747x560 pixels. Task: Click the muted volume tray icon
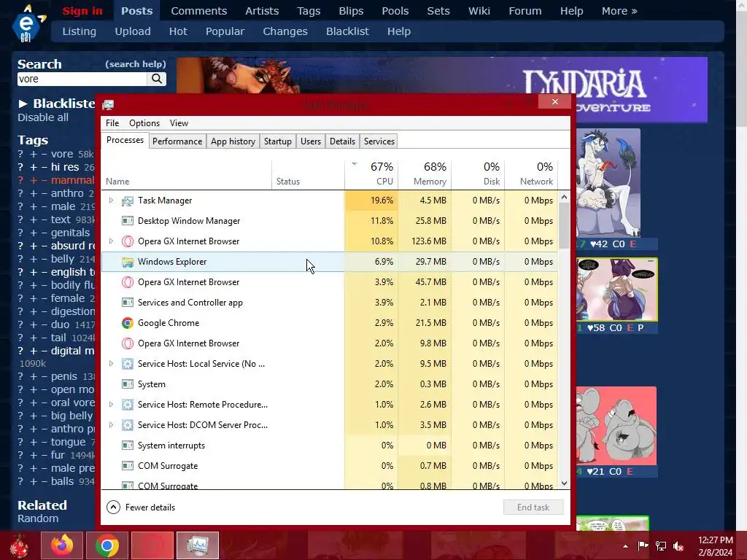[678, 546]
